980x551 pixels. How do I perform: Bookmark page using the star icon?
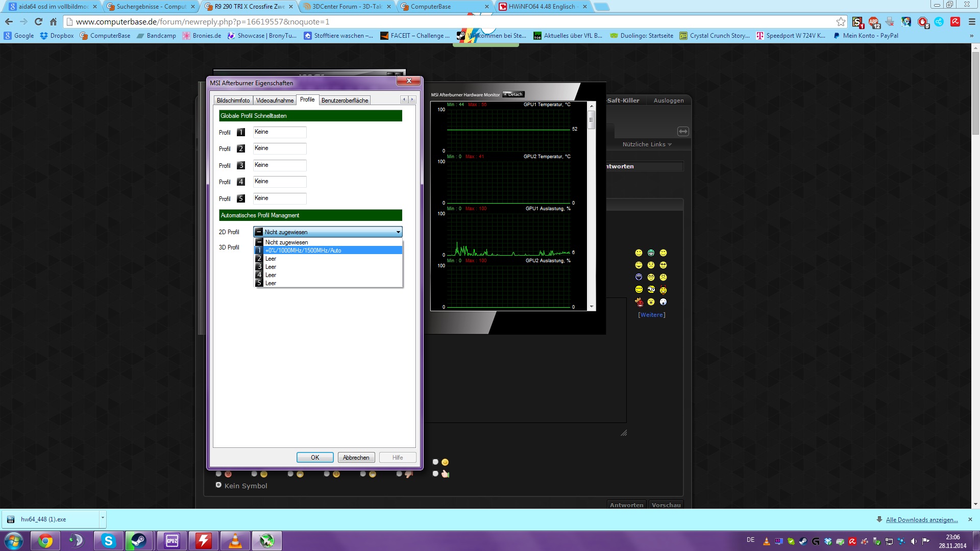point(841,21)
